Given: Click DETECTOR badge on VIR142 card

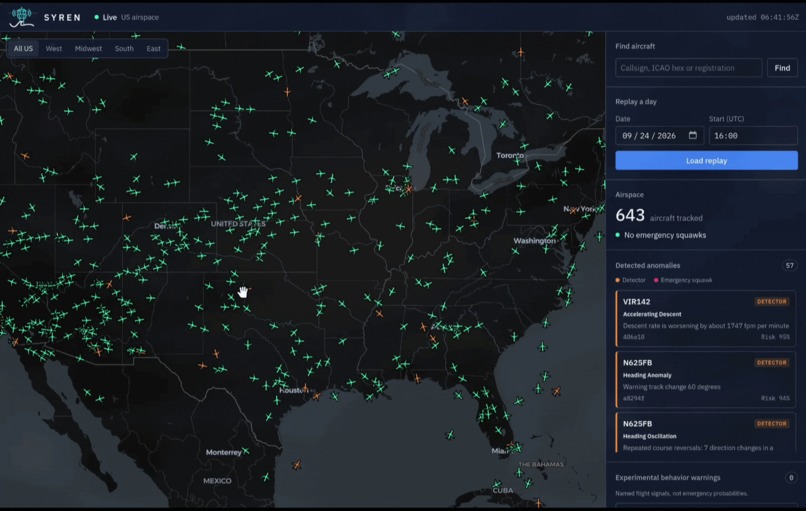Looking at the screenshot, I should pos(772,302).
